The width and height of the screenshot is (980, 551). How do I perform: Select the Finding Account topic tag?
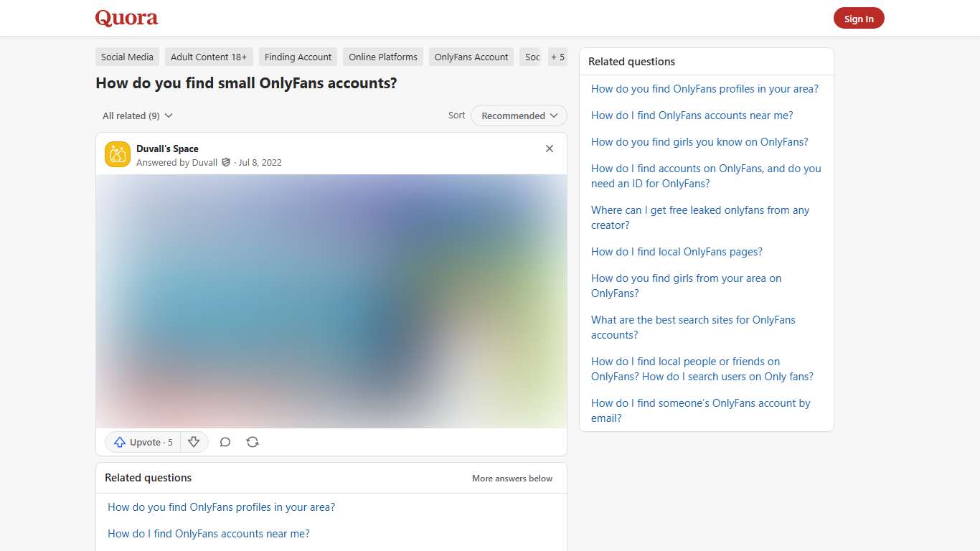coord(298,57)
